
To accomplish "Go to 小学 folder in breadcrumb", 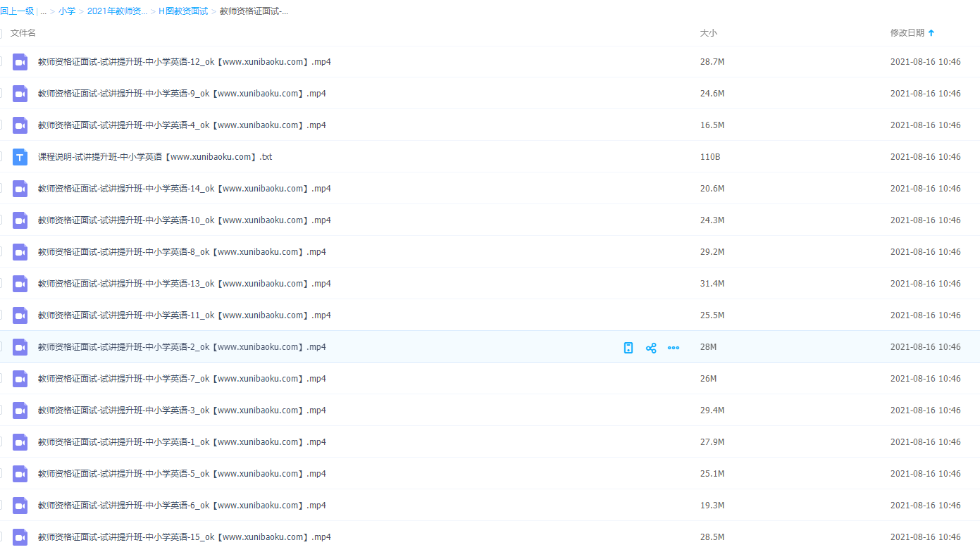I will pos(67,11).
